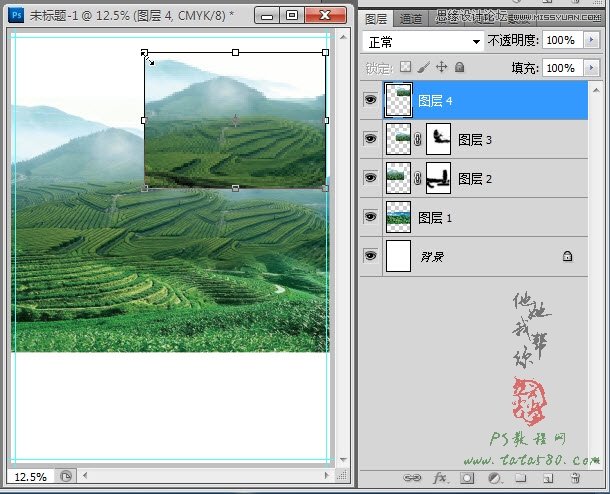Click the status bar info icon beside zoom
Viewport: 610px width, 494px height.
click(x=66, y=476)
